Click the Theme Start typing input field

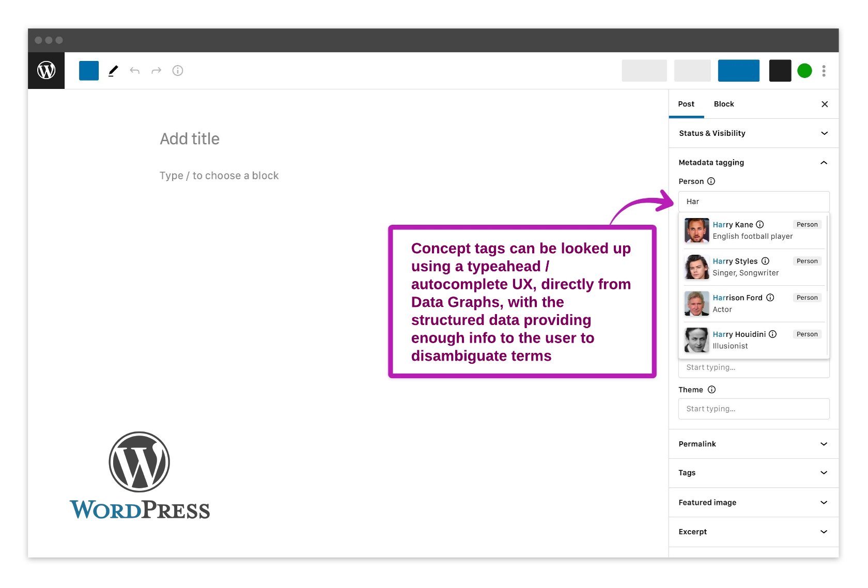click(x=753, y=409)
